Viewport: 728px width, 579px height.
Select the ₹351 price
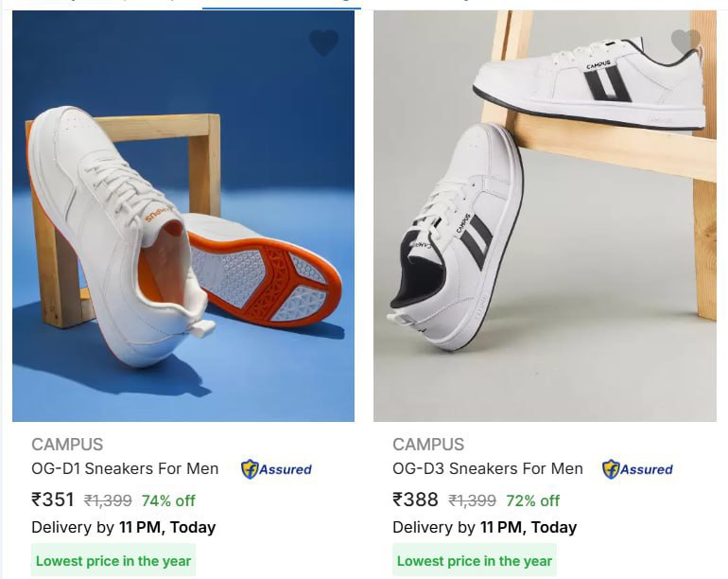(x=53, y=500)
